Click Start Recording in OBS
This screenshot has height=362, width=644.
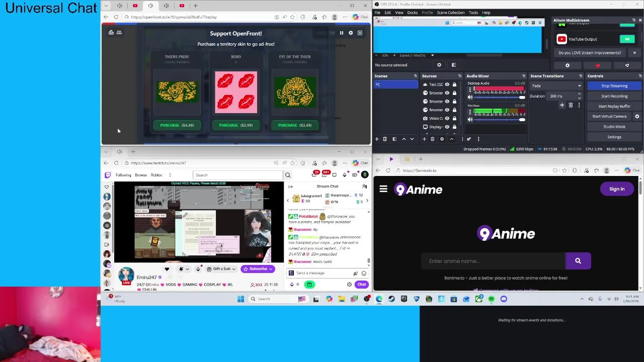point(614,96)
